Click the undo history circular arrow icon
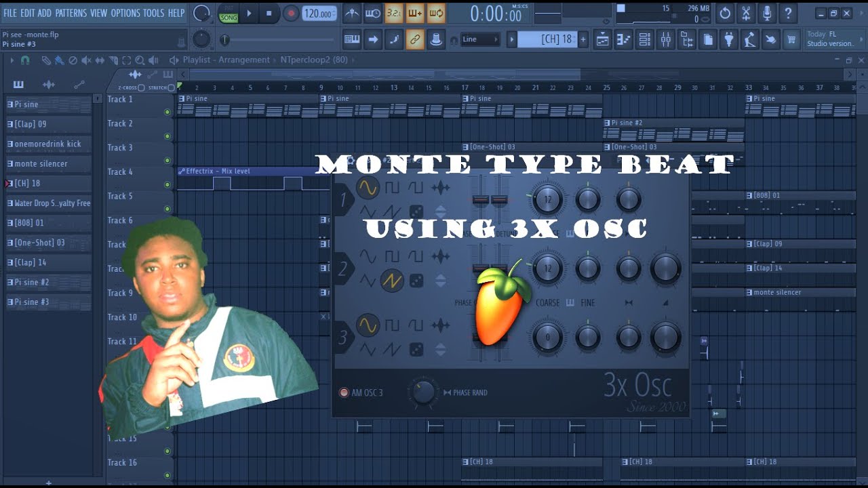 tap(725, 13)
